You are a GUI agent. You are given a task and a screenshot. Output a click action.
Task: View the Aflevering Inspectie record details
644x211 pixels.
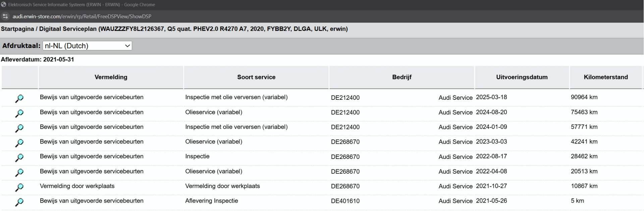coord(19,202)
